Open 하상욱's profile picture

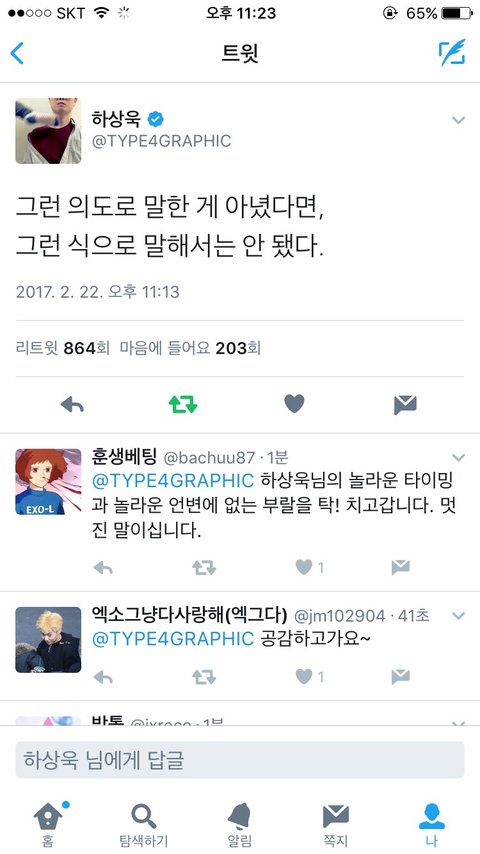click(x=48, y=131)
